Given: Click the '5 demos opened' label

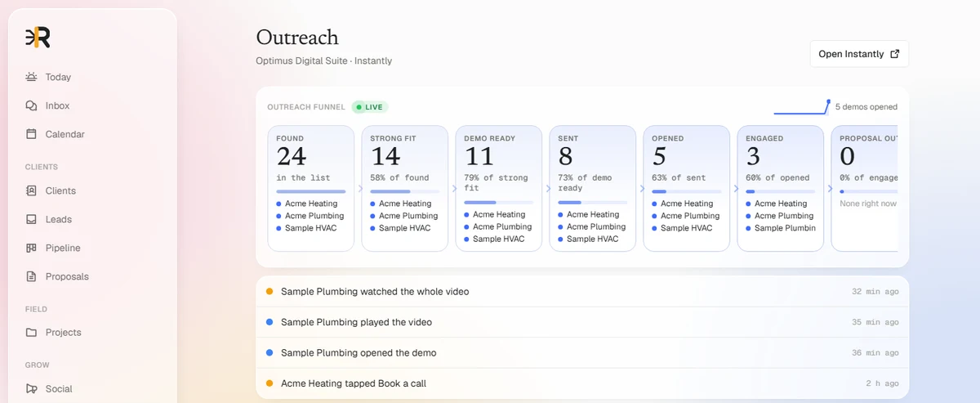Looking at the screenshot, I should click(866, 107).
